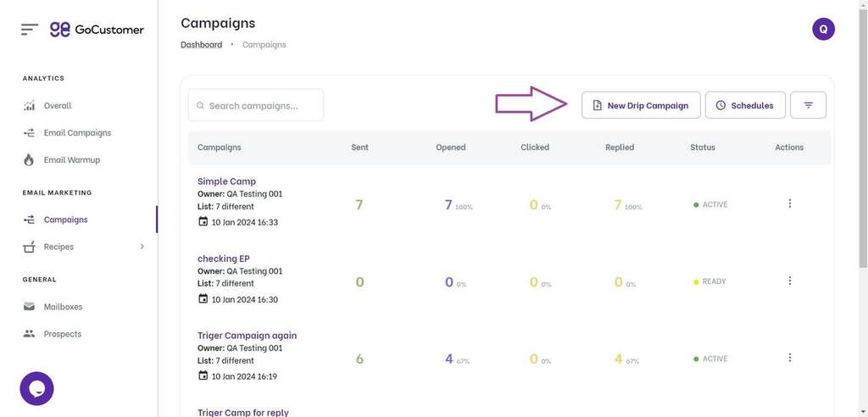
Task: Open the user avatar Q menu
Action: click(823, 30)
